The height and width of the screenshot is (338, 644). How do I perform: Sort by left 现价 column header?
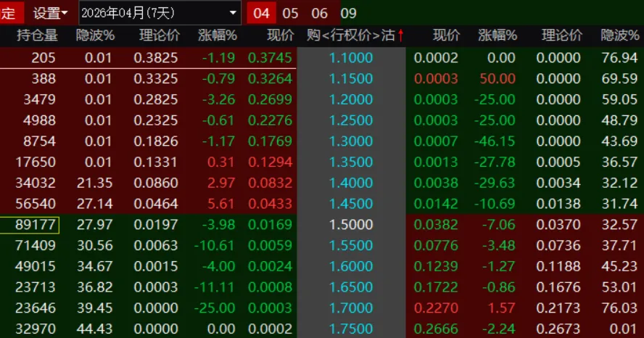[x=281, y=36]
